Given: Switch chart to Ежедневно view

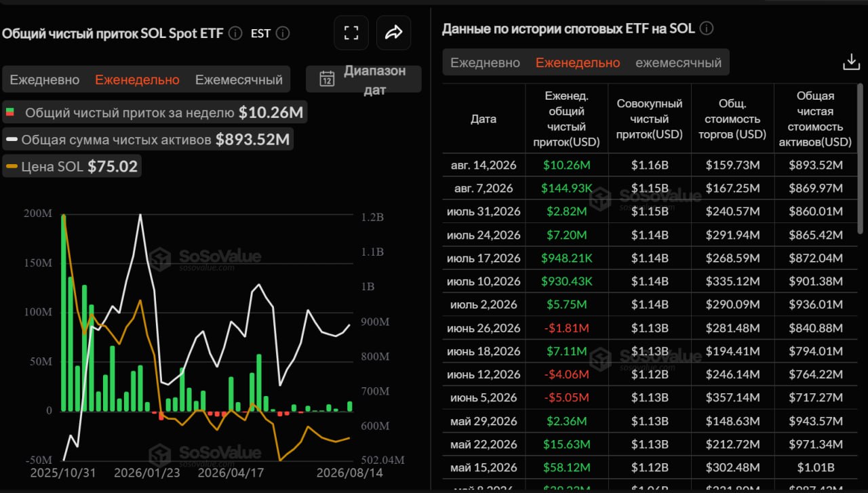Looking at the screenshot, I should tap(45, 79).
